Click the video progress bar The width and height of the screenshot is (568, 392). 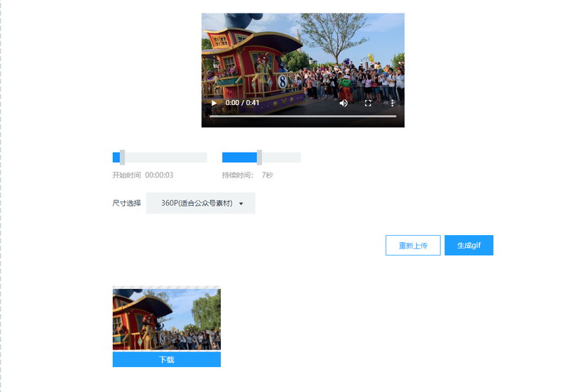point(303,116)
